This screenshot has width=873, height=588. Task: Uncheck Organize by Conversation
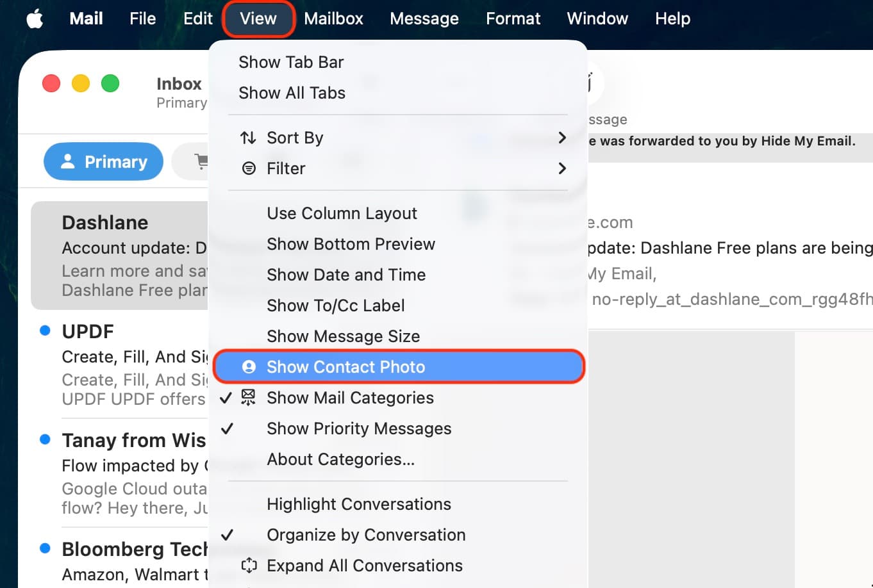(x=398, y=535)
